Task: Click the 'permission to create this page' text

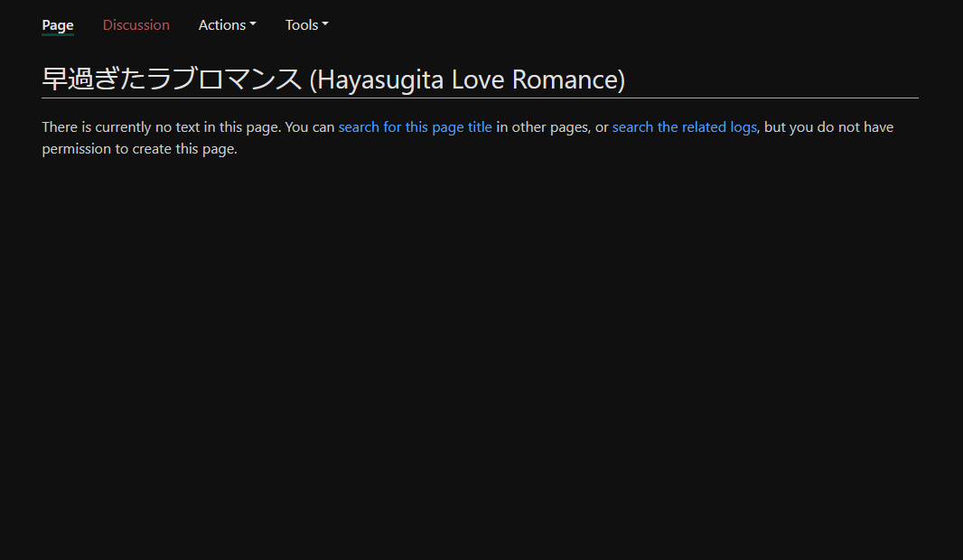Action: coord(139,149)
